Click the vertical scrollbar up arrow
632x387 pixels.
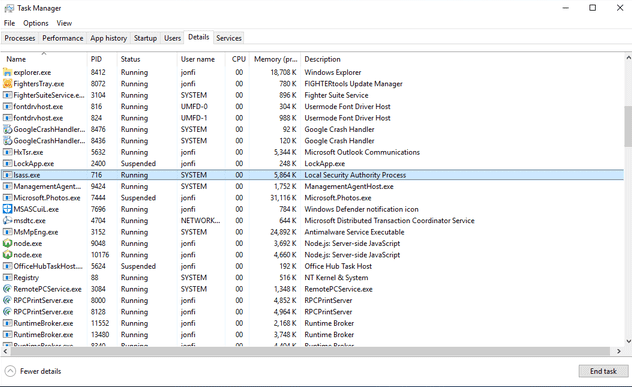click(628, 58)
